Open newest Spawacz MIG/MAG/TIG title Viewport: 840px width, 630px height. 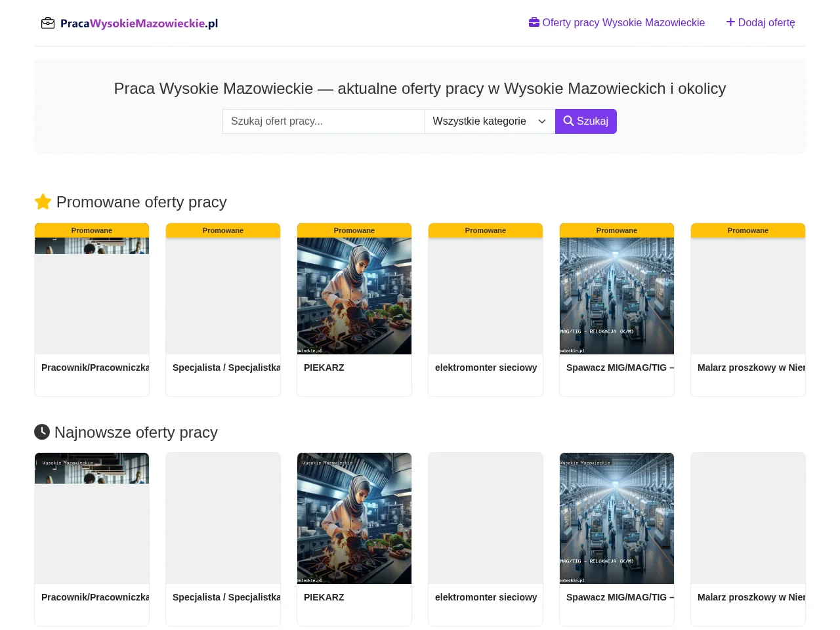[x=620, y=597]
